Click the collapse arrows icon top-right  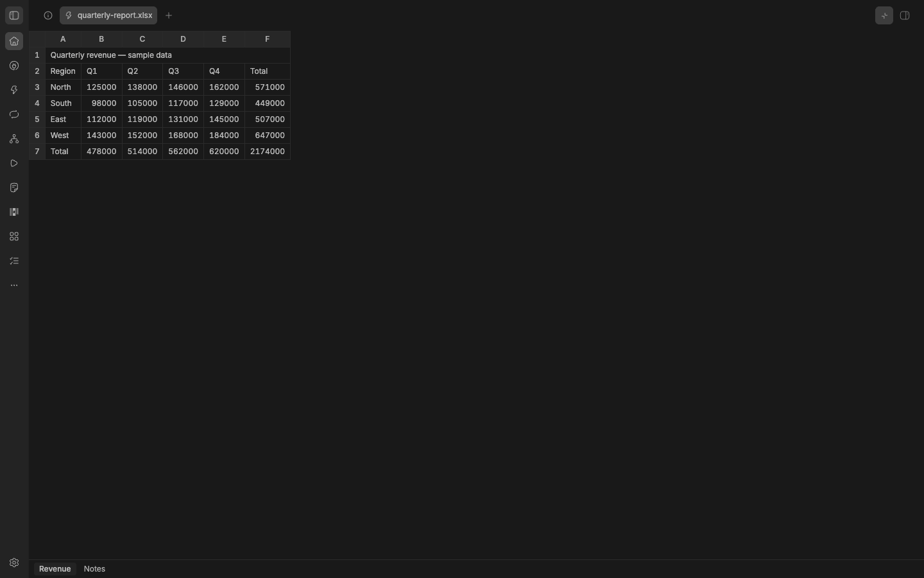pos(884,15)
